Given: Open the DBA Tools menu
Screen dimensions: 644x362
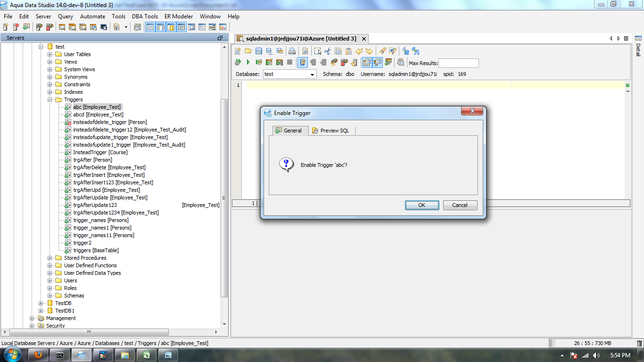Looking at the screenshot, I should click(145, 16).
